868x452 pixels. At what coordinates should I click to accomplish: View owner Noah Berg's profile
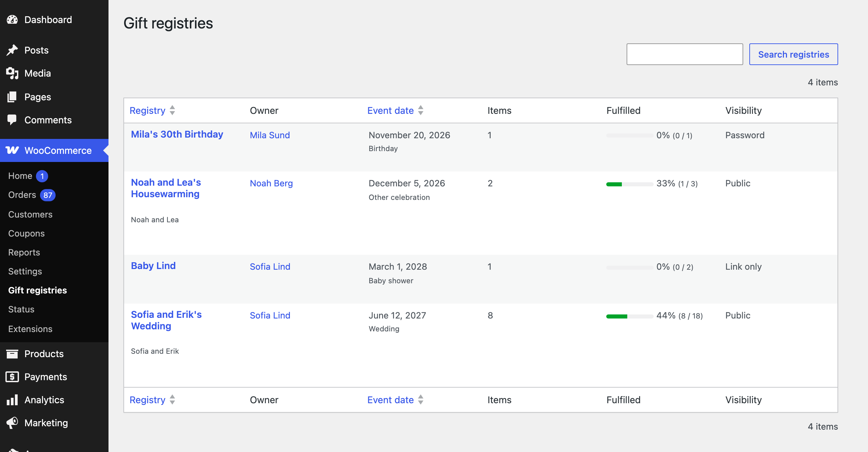pos(271,183)
